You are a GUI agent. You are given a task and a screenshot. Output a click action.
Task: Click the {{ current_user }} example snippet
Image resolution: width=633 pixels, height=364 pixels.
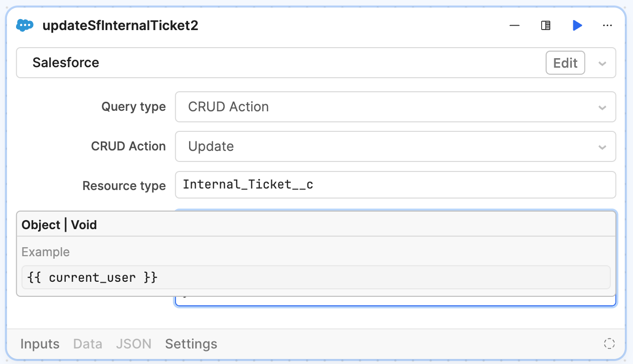93,277
